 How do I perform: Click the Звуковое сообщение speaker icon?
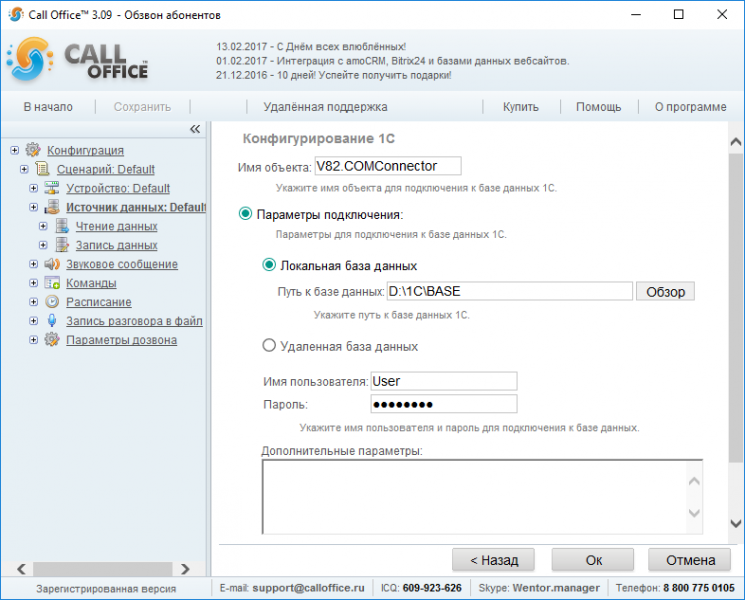click(x=52, y=264)
